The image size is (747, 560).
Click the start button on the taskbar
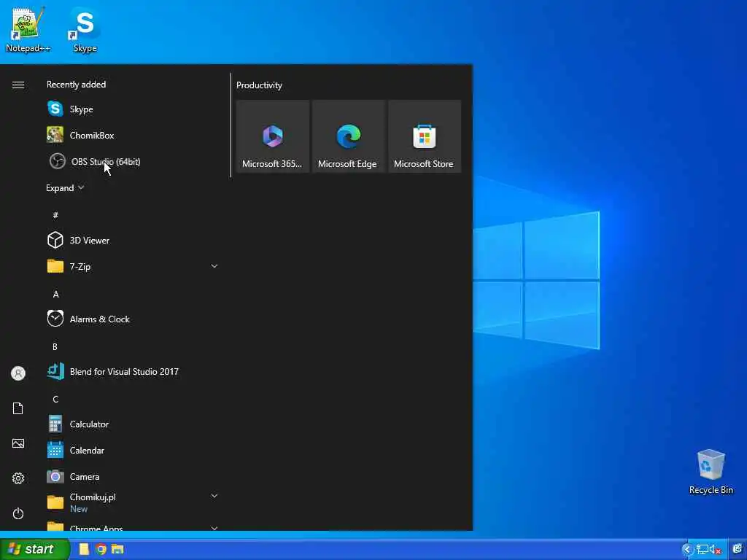click(x=34, y=549)
